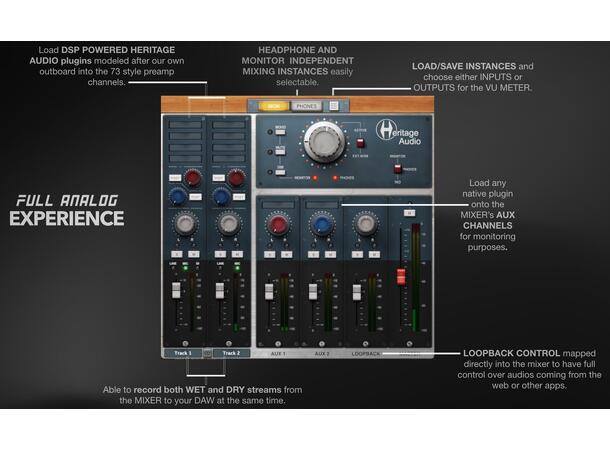Toggle the button beside Track 1's red send knob
Viewport: 610px width, 450px height.
tap(175, 178)
